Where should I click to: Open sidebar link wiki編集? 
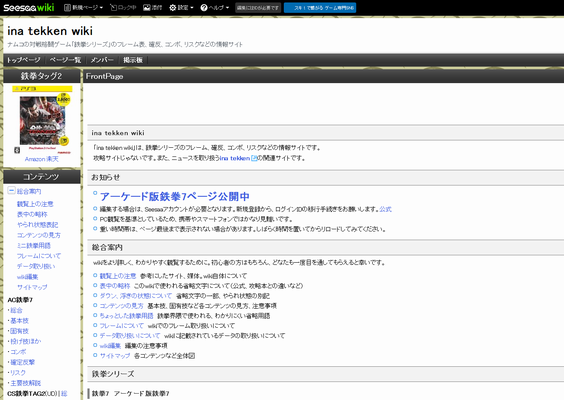click(x=27, y=277)
